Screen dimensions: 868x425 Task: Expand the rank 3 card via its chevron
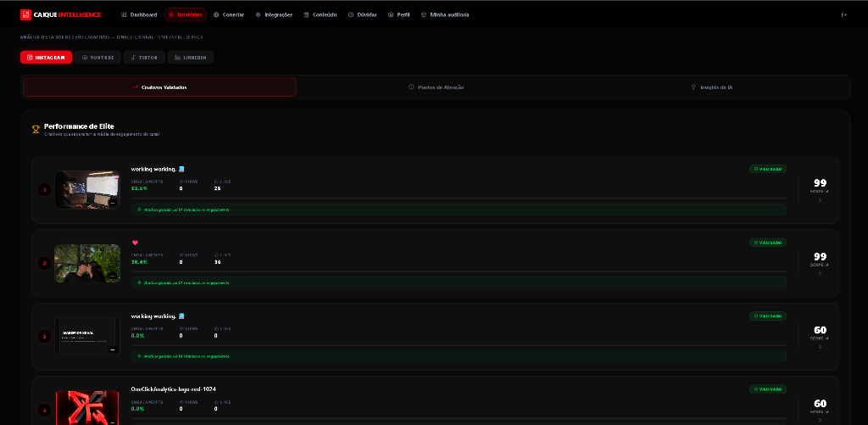pyautogui.click(x=820, y=347)
